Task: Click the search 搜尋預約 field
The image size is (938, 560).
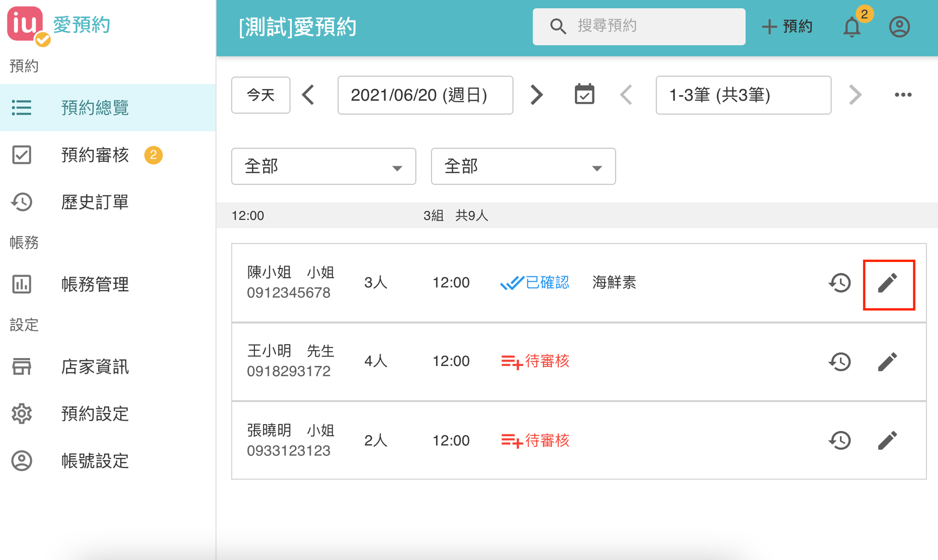Action: click(639, 26)
